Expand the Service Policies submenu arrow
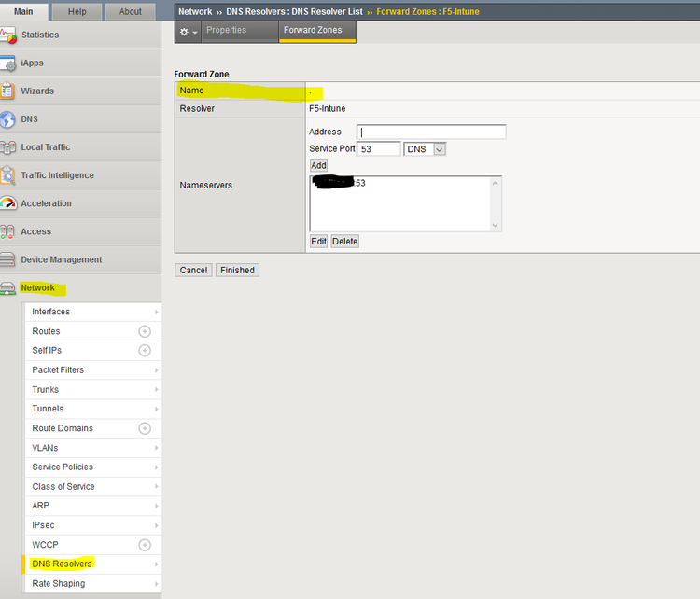This screenshot has width=700, height=599. tap(156, 467)
